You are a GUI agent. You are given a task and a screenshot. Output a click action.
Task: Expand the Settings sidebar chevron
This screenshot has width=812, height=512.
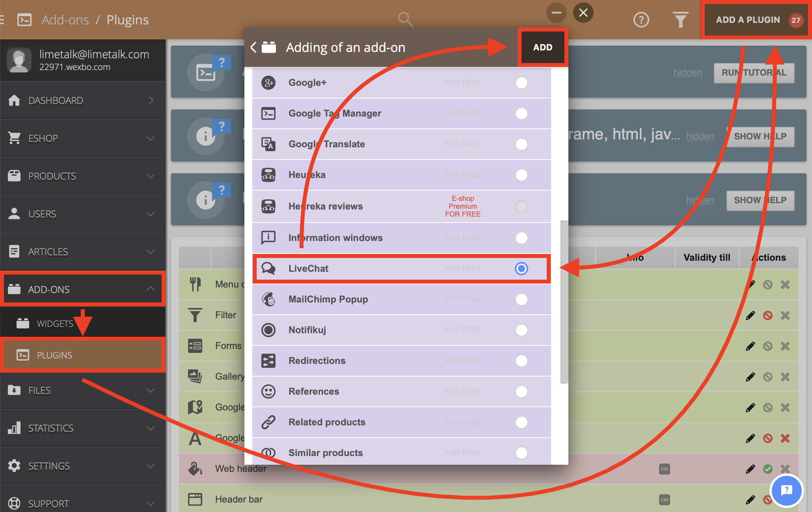click(151, 466)
